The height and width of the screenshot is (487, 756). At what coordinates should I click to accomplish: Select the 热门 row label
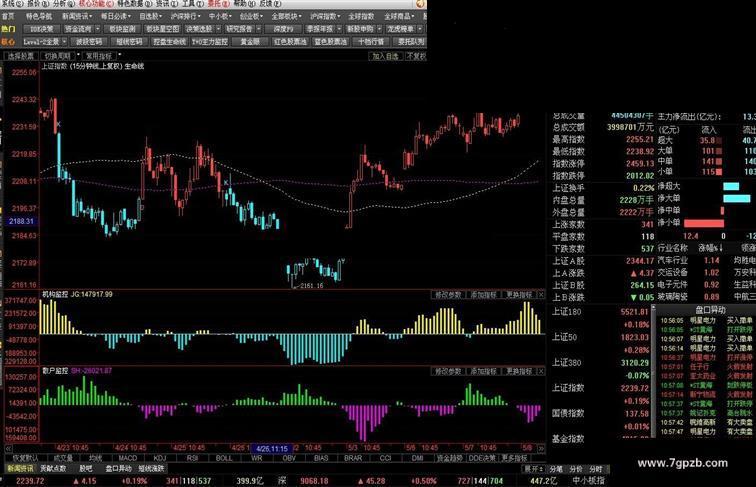point(8,29)
